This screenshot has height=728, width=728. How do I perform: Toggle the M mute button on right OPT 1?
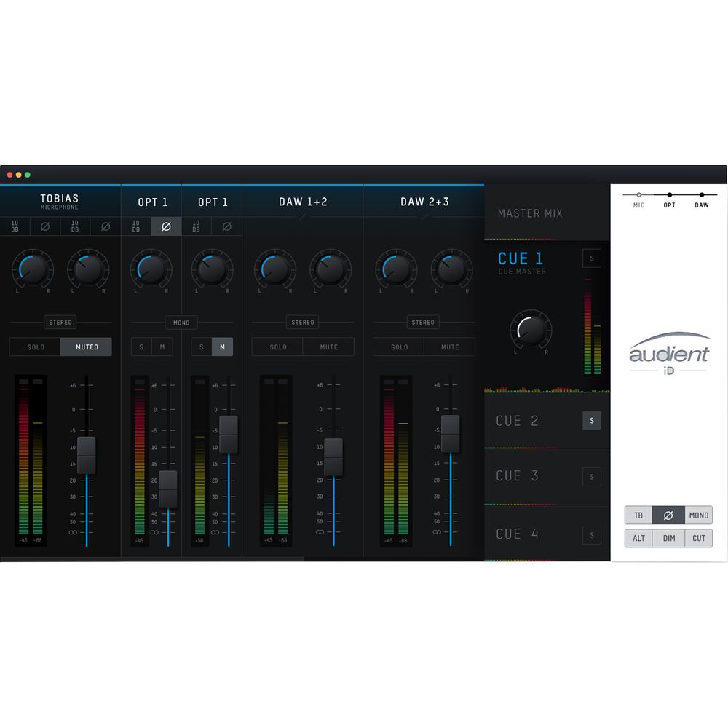[222, 347]
